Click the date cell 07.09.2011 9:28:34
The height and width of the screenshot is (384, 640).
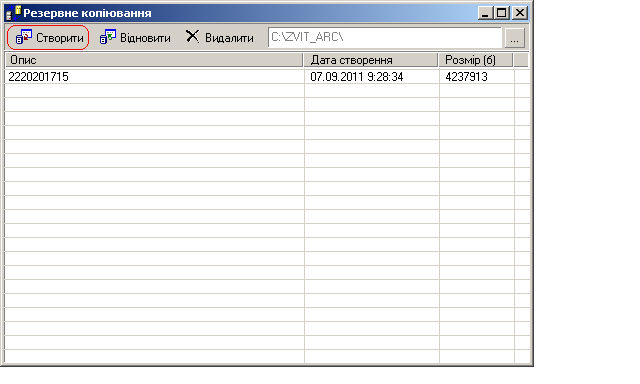pos(357,77)
